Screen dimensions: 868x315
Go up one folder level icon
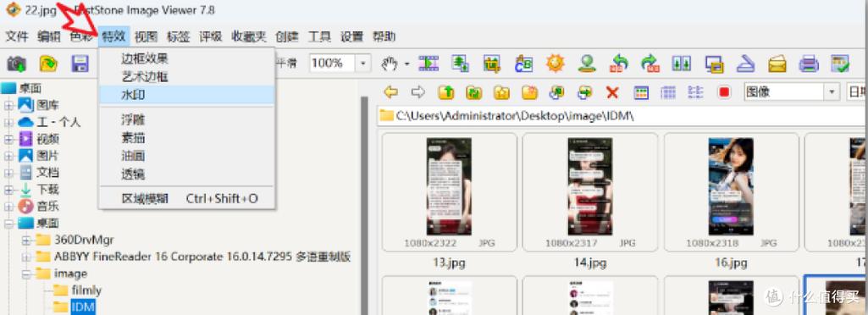[446, 92]
